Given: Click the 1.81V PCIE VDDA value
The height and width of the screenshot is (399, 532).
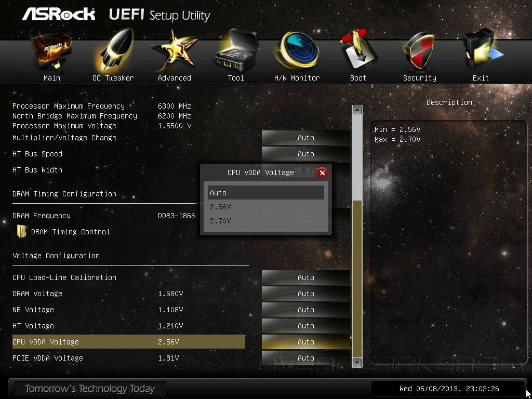Looking at the screenshot, I should coord(168,358).
